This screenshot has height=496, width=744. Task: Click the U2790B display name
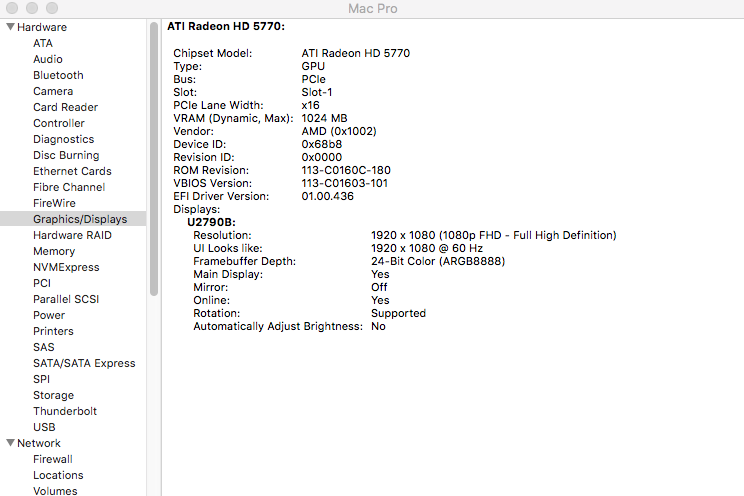point(211,222)
